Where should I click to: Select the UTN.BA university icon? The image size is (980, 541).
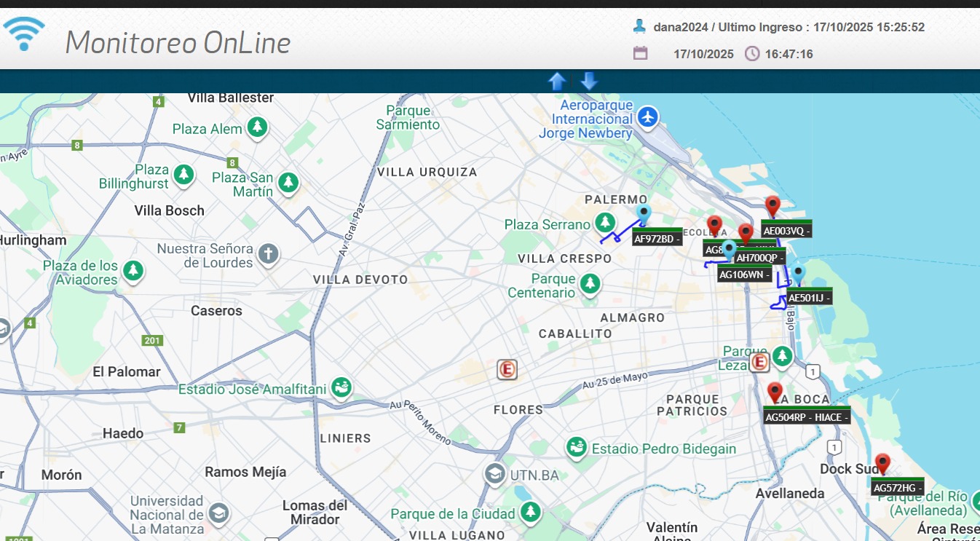click(x=495, y=475)
